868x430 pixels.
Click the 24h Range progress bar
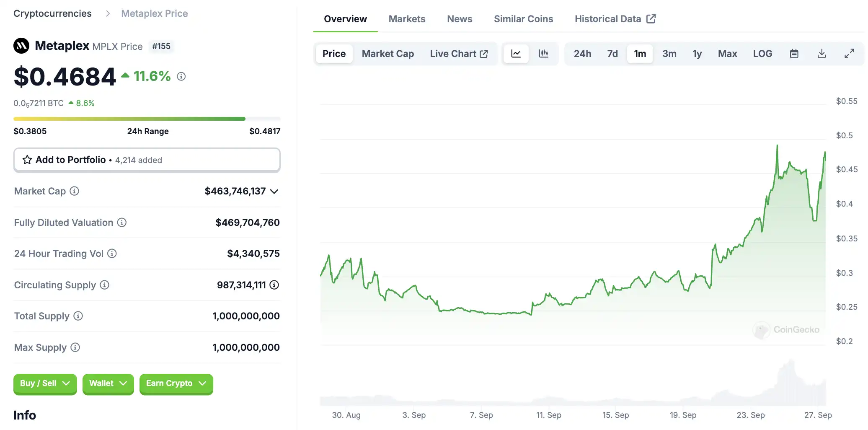tap(147, 119)
